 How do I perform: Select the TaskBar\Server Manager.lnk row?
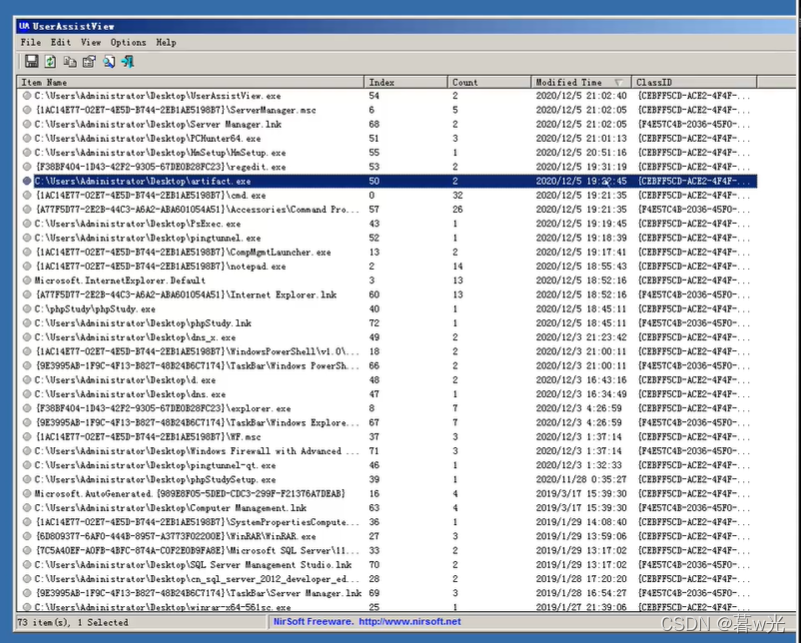pyautogui.click(x=387, y=593)
